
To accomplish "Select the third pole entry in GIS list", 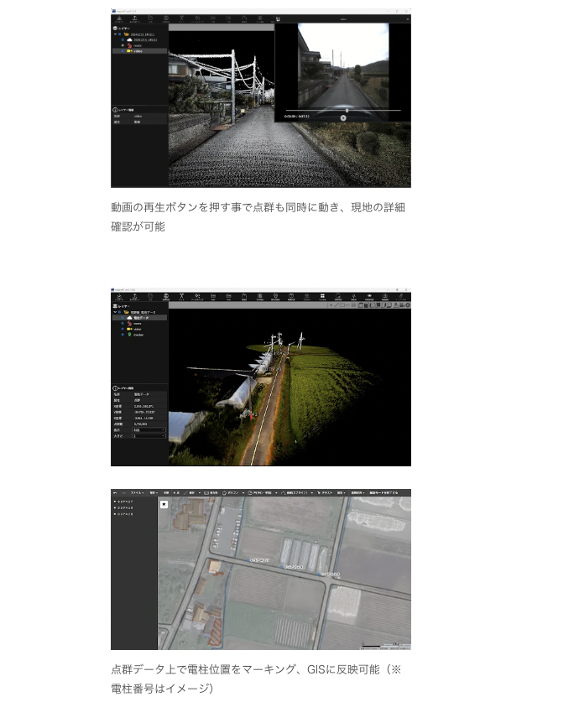I will tap(124, 514).
